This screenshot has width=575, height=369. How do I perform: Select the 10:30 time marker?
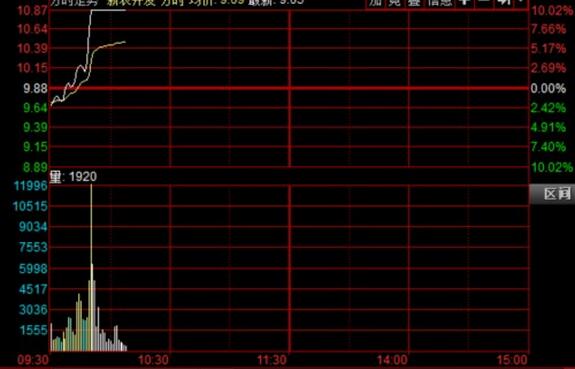[x=153, y=360]
